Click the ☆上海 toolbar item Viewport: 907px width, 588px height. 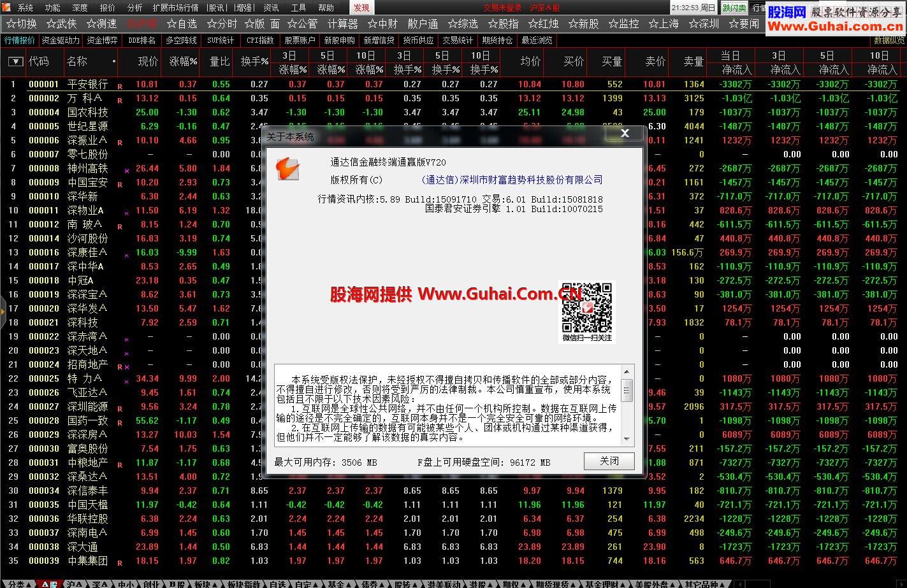pyautogui.click(x=664, y=24)
